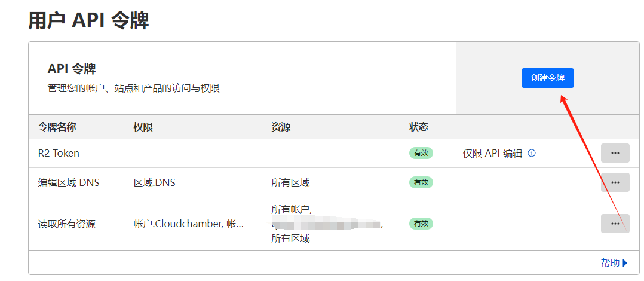Open the R2 Token row options menu
Screen dimensions: 644x281
pos(615,153)
